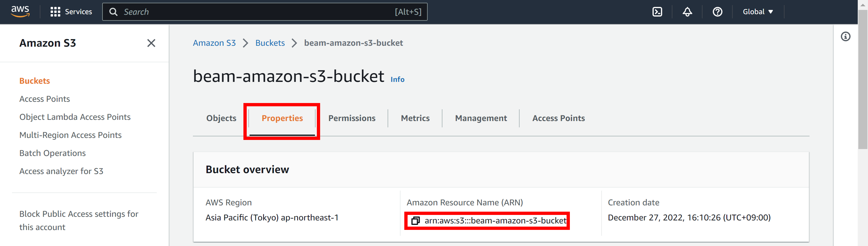Switch to the Metrics tab

tap(415, 118)
